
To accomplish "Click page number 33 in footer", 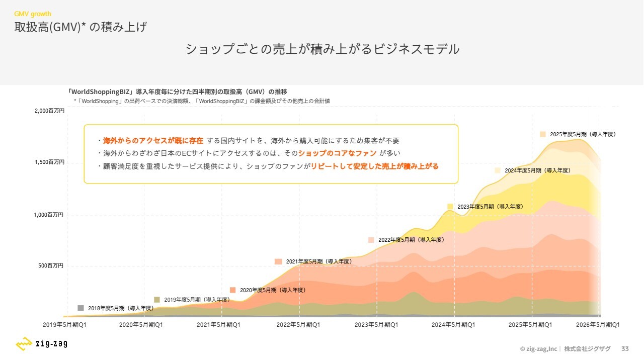I will [x=625, y=348].
